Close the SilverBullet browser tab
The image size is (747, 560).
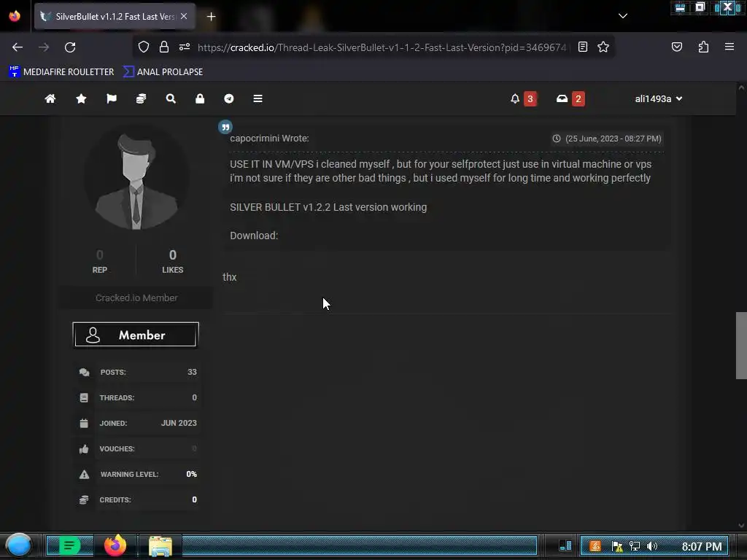pos(184,16)
